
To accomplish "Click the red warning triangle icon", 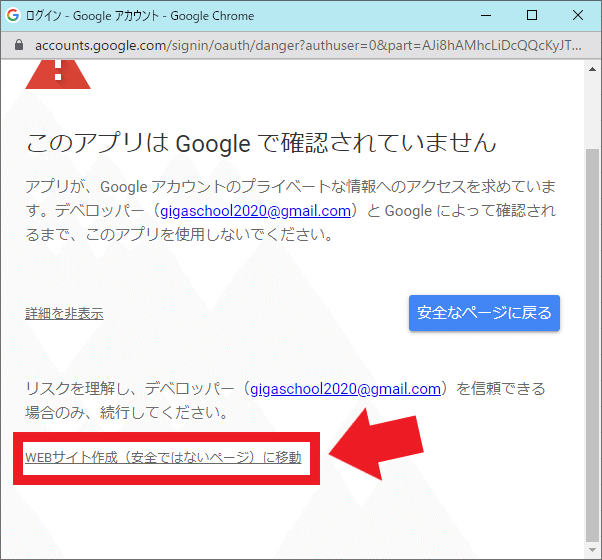I will (58, 74).
